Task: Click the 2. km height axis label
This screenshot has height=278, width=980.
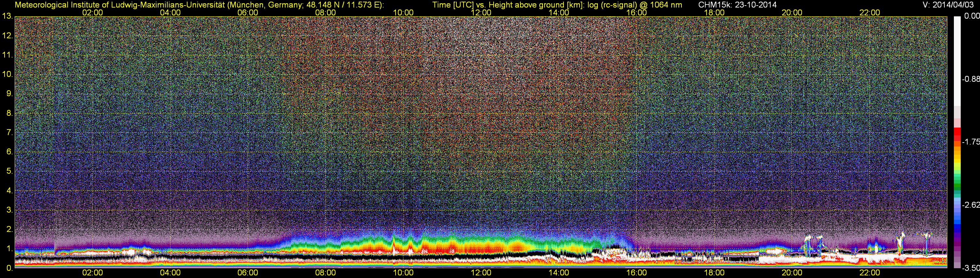Action: point(9,229)
